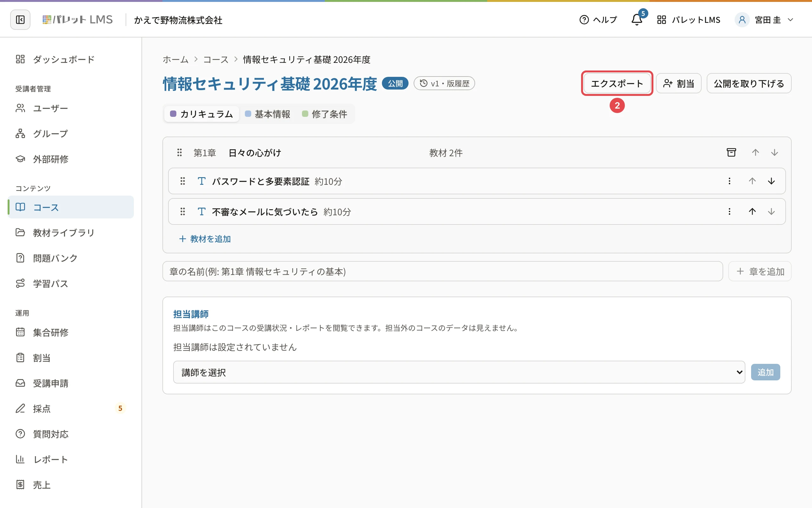Switch to the 基本情報 tab

point(268,114)
